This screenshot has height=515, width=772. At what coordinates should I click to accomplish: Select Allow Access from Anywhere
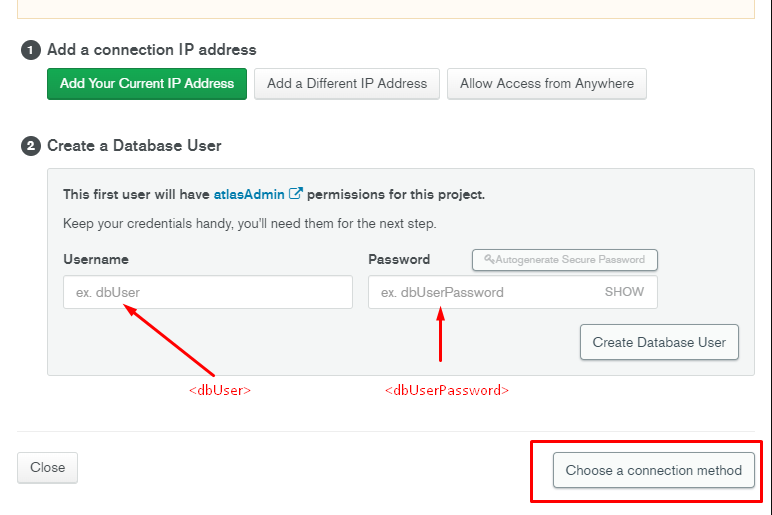click(x=547, y=84)
